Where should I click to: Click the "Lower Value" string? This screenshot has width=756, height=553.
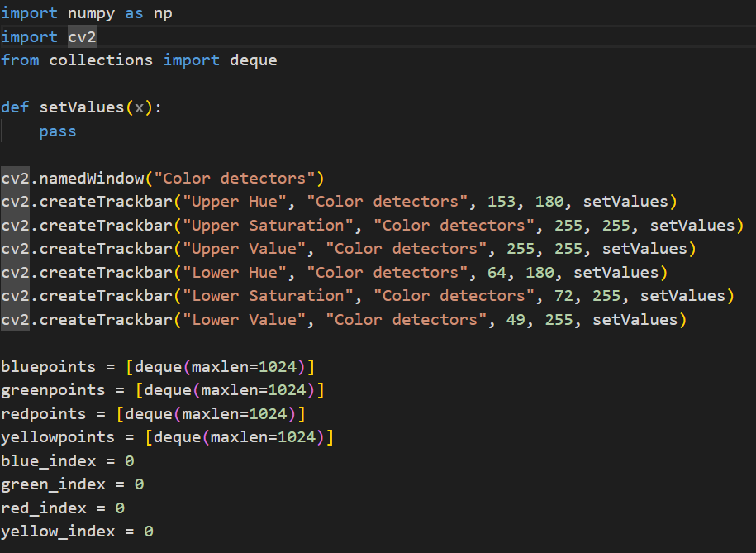pyautogui.click(x=245, y=319)
